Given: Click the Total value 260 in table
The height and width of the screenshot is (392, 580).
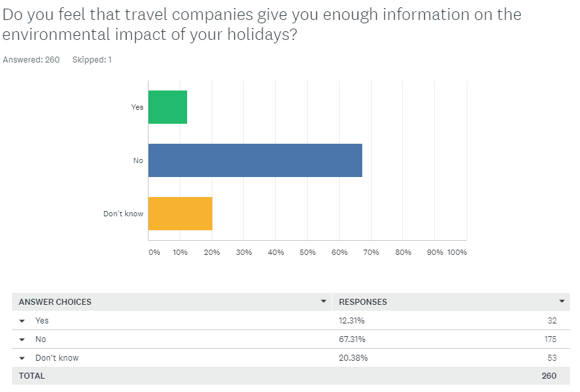Looking at the screenshot, I should click(x=549, y=376).
